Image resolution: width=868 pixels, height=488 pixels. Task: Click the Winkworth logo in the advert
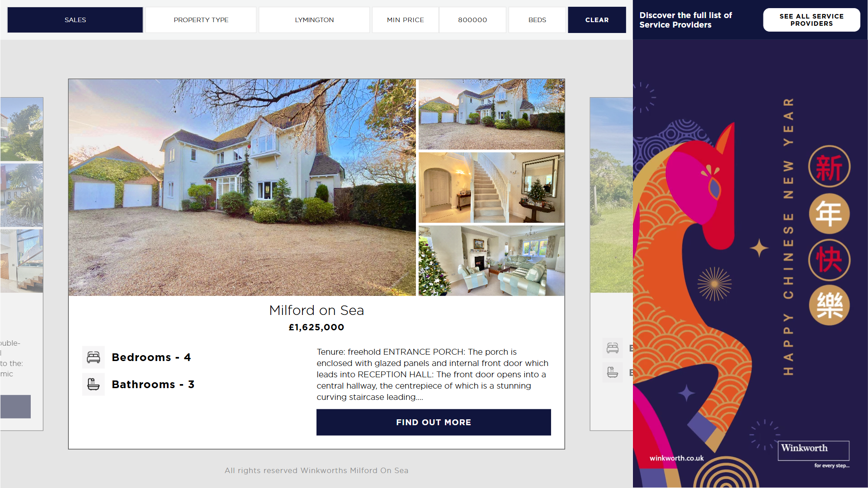coord(813,450)
